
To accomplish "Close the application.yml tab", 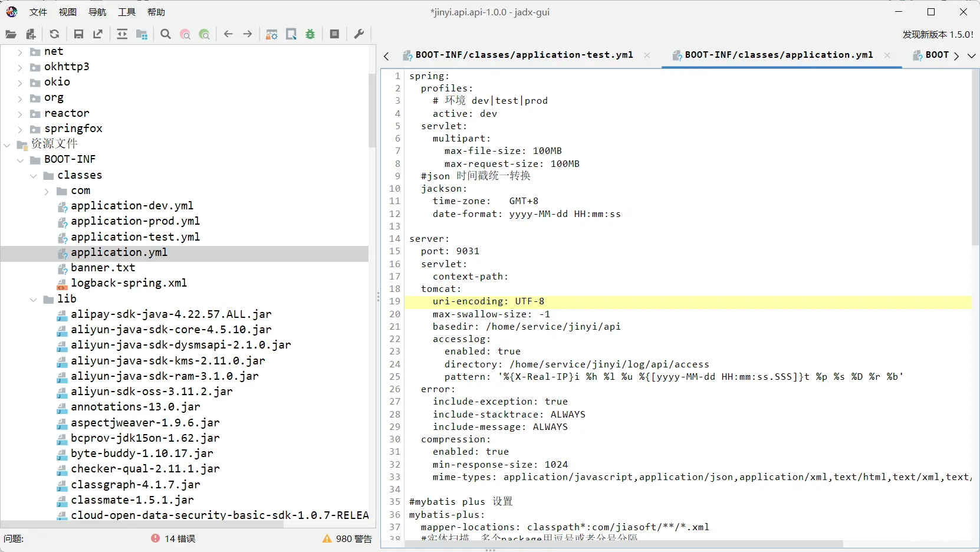I will tap(887, 55).
